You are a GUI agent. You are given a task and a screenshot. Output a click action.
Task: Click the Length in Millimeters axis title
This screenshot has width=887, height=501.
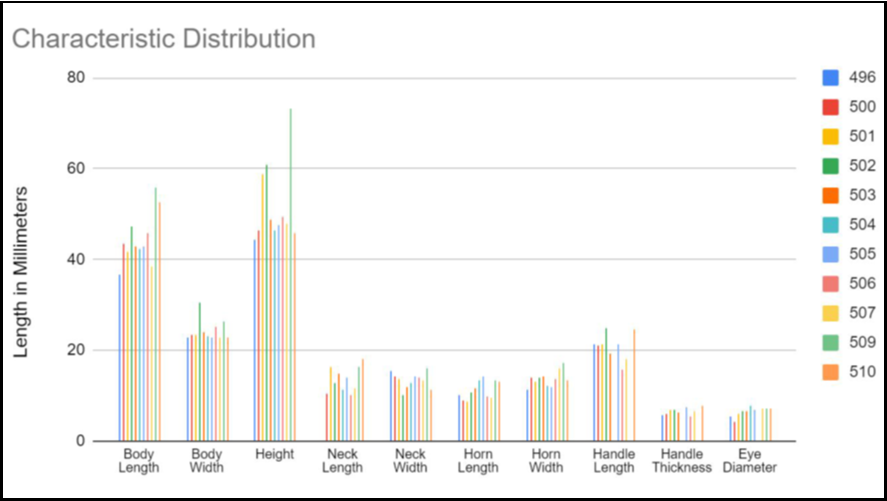21,272
